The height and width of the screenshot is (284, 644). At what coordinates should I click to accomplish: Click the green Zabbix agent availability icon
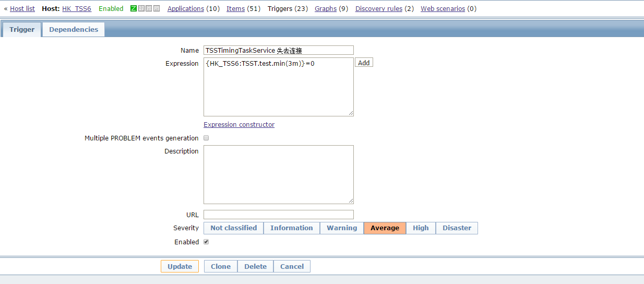point(134,8)
